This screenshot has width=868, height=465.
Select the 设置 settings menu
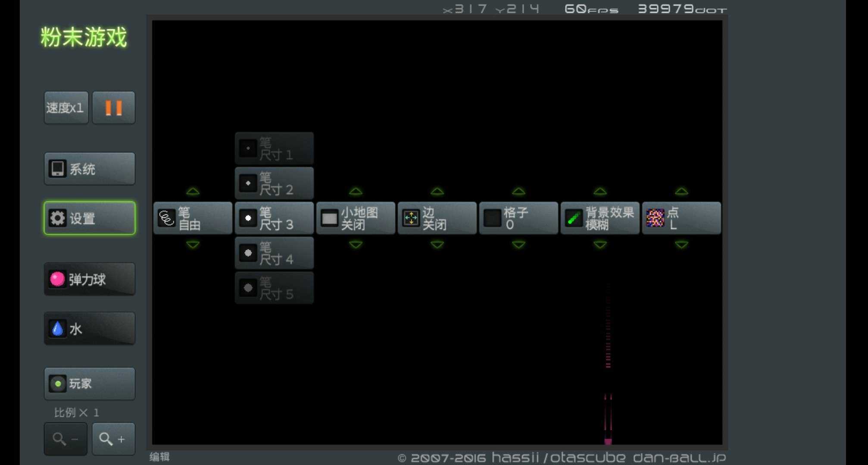tap(89, 218)
